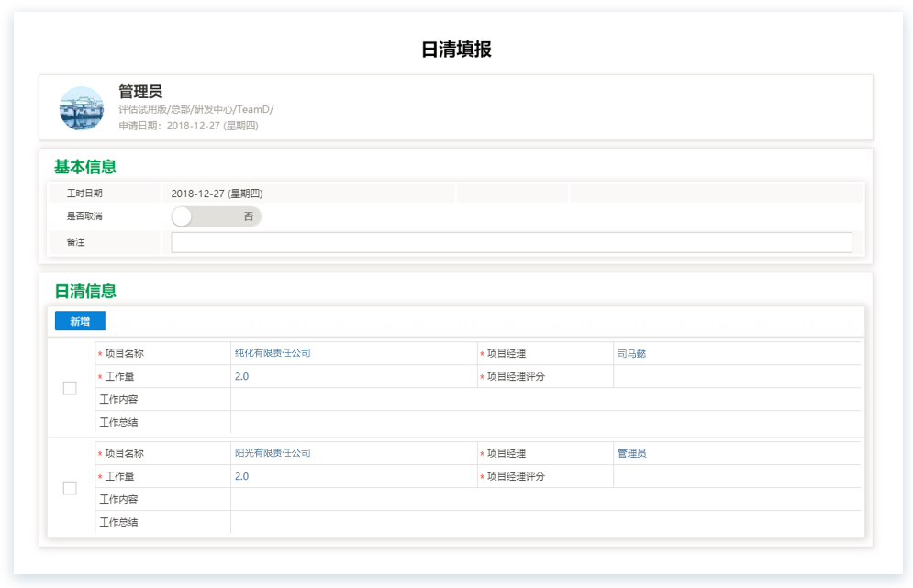The width and height of the screenshot is (913, 588).
Task: Click the 工作量 value for 阳光有限责任公司
Action: pyautogui.click(x=241, y=476)
